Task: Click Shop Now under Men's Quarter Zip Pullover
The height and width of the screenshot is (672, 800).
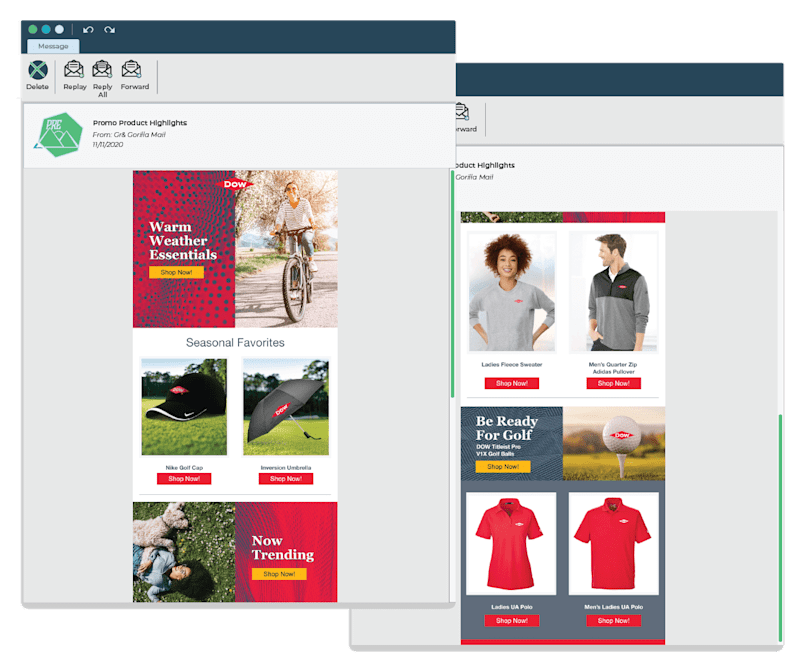Action: tap(614, 383)
